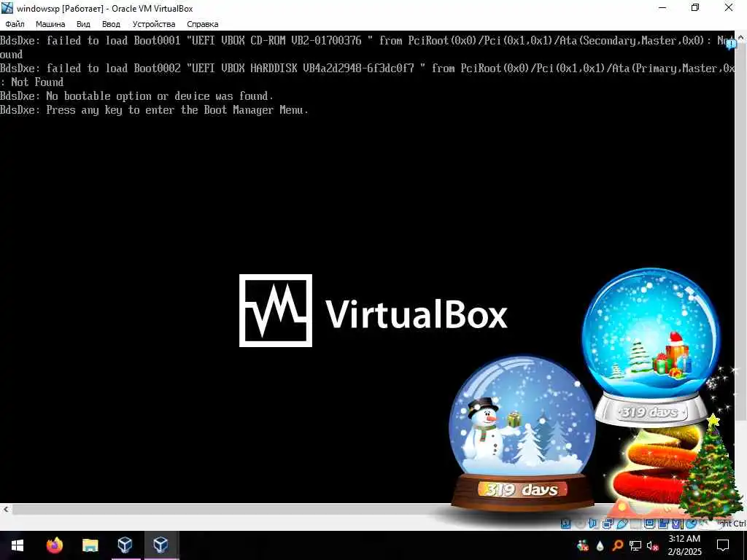Click the recording status icon
This screenshot has height=560, width=747.
663,524
